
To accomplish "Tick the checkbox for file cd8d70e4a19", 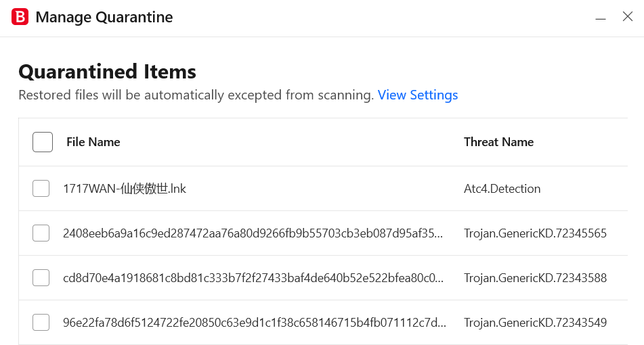I will coord(41,278).
